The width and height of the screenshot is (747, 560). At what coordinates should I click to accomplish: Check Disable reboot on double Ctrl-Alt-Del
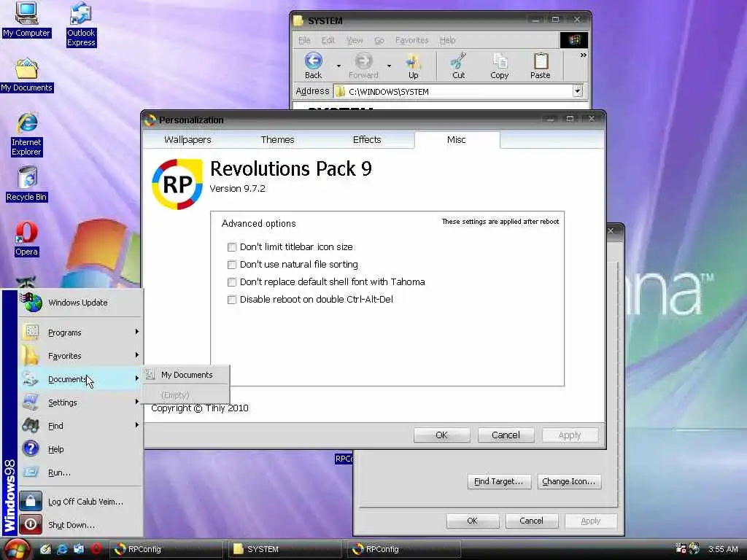(231, 300)
